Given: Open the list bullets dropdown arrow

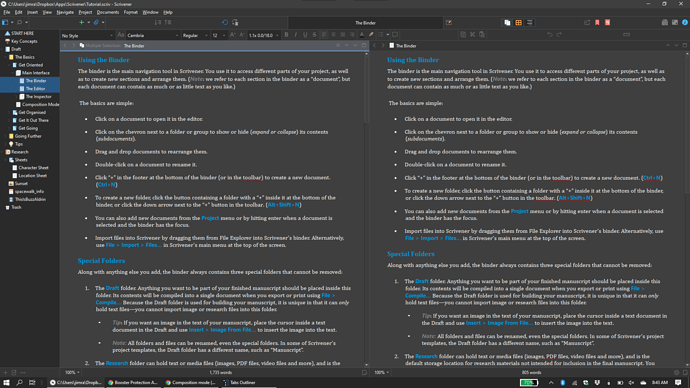Looking at the screenshot, I should click(x=388, y=35).
